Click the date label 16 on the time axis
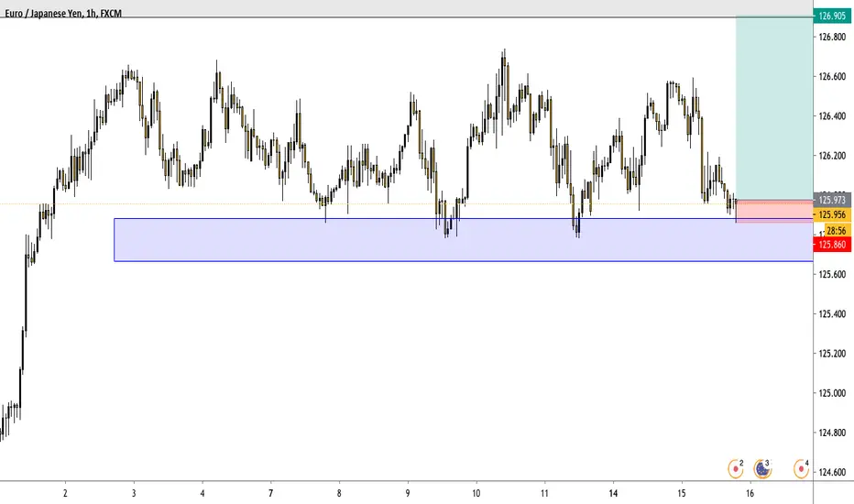The height and width of the screenshot is (504, 854). pyautogui.click(x=750, y=493)
